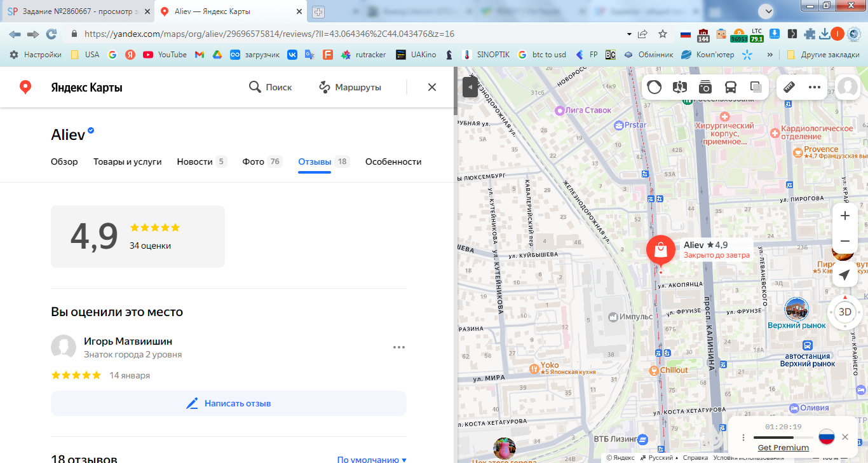868x463 pixels.
Task: Open a new browser tab
Action: [x=318, y=12]
